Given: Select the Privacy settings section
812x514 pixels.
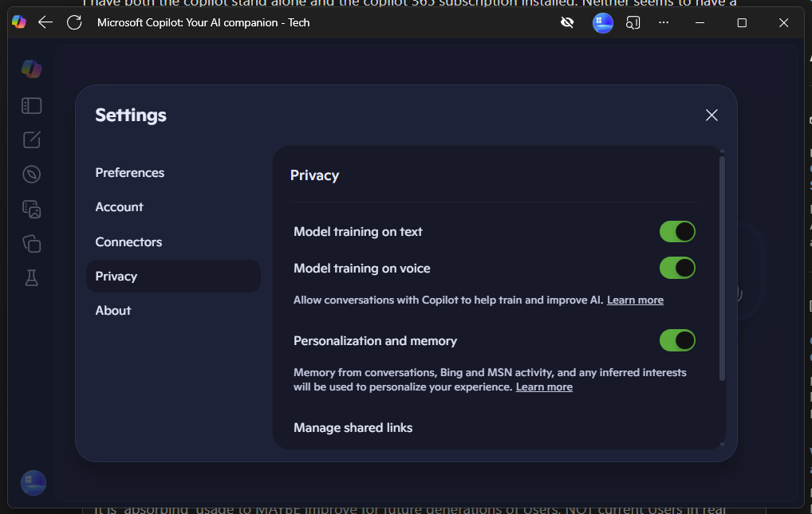Looking at the screenshot, I should (173, 276).
